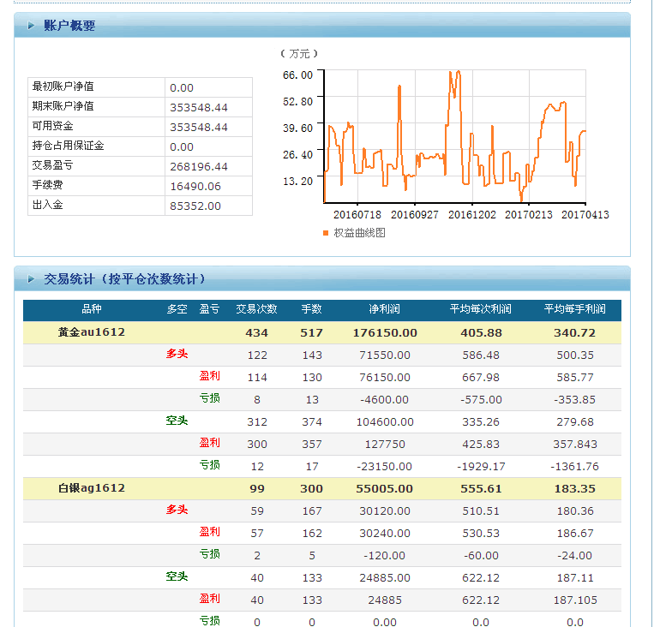Click the 账户概要 panel title
The height and width of the screenshot is (627, 672).
(69, 26)
